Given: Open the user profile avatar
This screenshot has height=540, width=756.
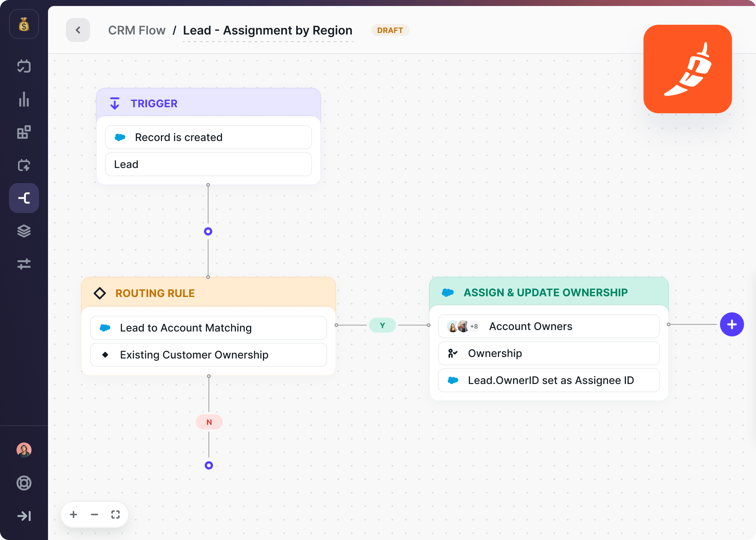Looking at the screenshot, I should click(24, 450).
